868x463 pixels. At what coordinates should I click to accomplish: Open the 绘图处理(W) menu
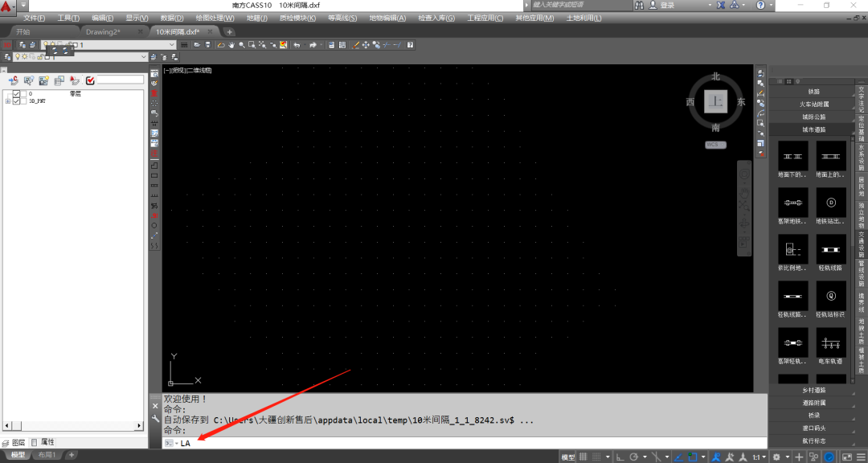(215, 18)
